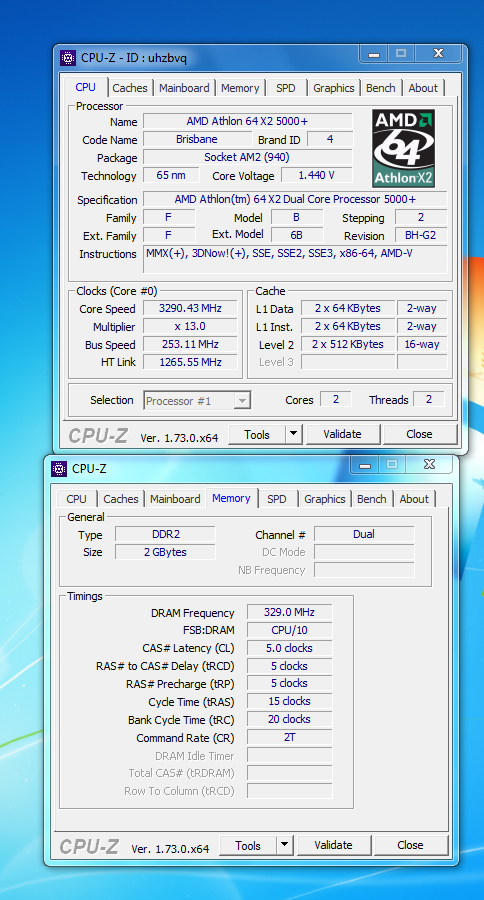
Task: Expand Tools dropdown arrow in lower window
Action: 285,845
